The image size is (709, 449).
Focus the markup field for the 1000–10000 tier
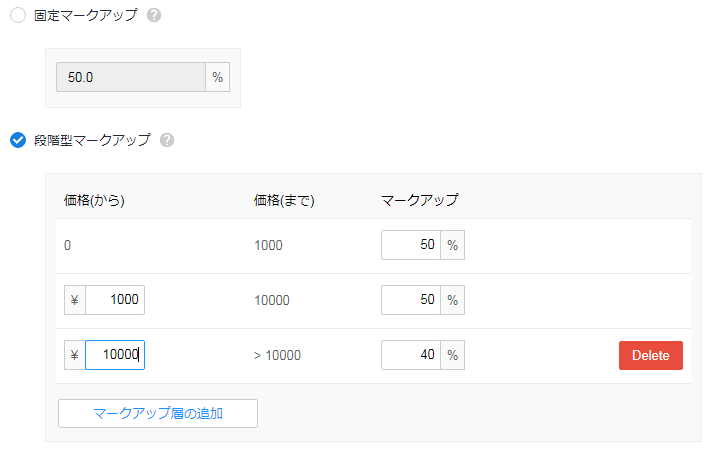pos(411,300)
